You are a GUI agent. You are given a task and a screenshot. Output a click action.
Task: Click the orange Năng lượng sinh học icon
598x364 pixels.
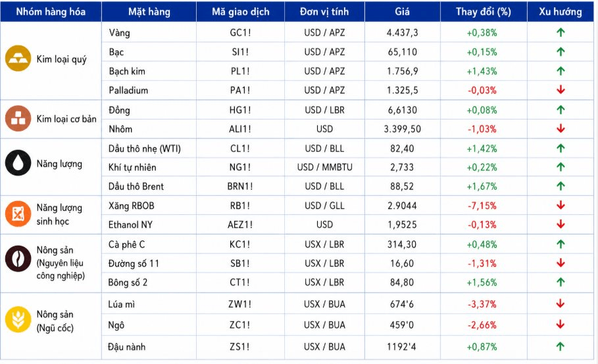tap(18, 214)
